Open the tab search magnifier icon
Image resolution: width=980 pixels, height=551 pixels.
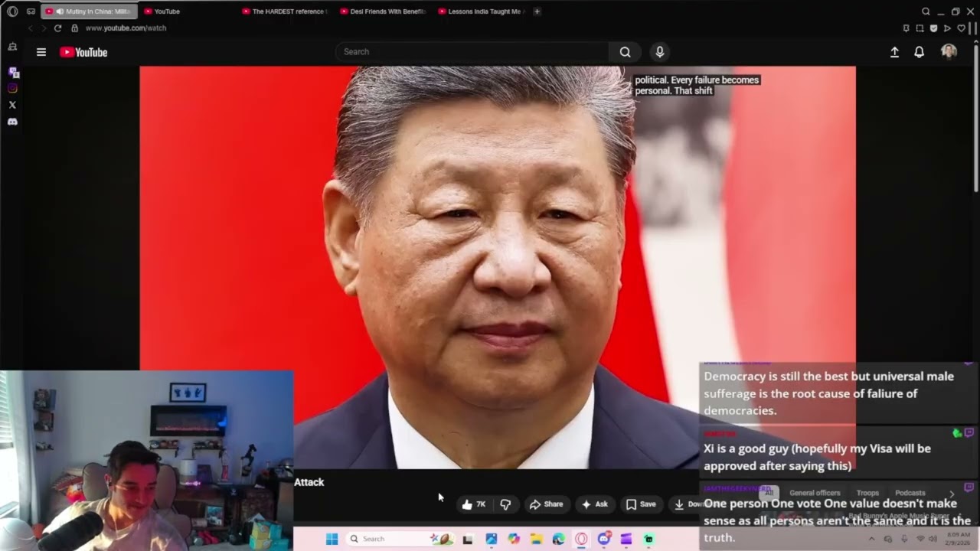pos(926,11)
